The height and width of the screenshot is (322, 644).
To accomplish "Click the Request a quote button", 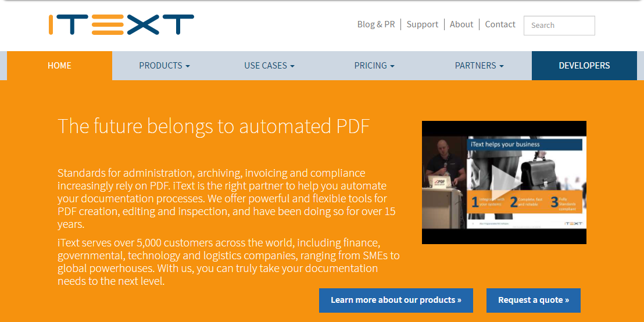I will [534, 300].
